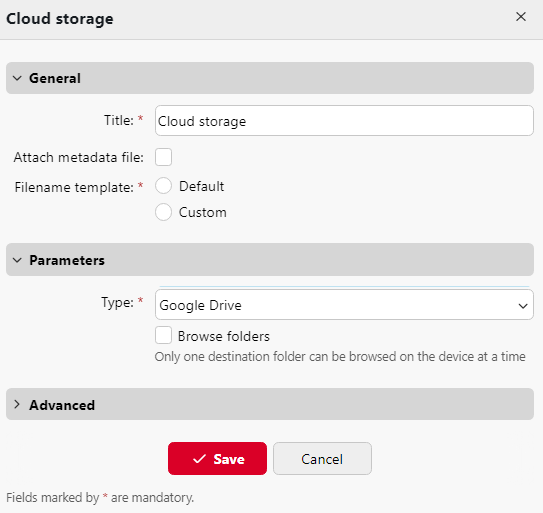This screenshot has height=513, width=543.
Task: Collapse the Parameters section
Action: pyautogui.click(x=270, y=260)
